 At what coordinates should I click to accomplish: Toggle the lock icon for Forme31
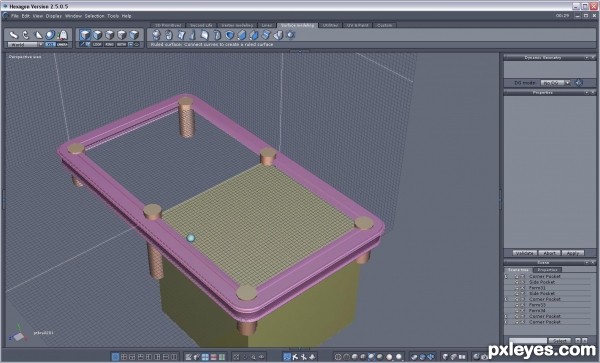point(523,288)
